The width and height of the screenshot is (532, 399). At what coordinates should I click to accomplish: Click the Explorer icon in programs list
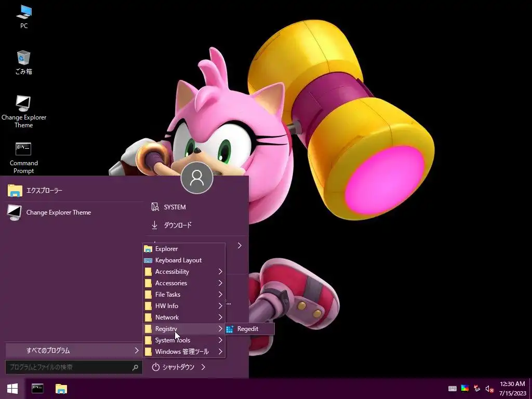click(x=148, y=249)
